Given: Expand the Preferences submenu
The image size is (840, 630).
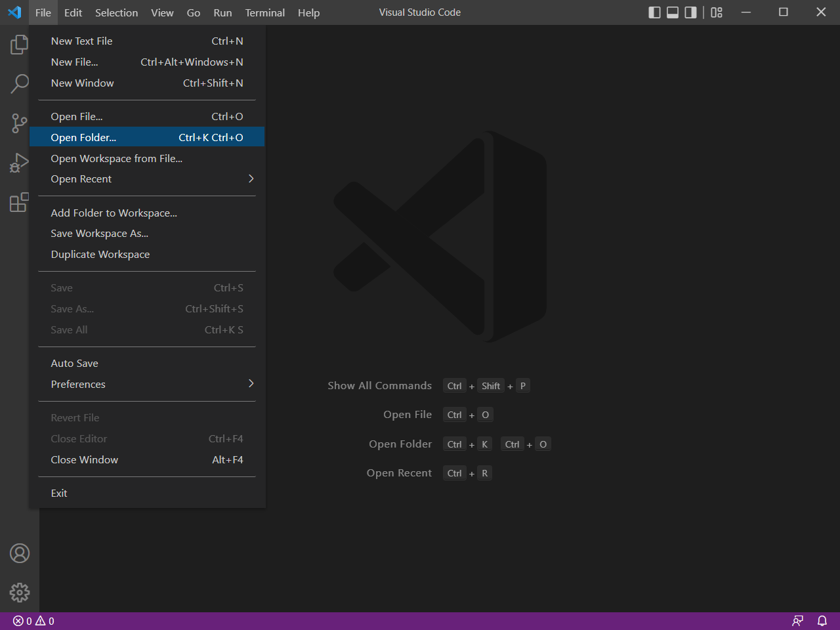Looking at the screenshot, I should pyautogui.click(x=147, y=384).
